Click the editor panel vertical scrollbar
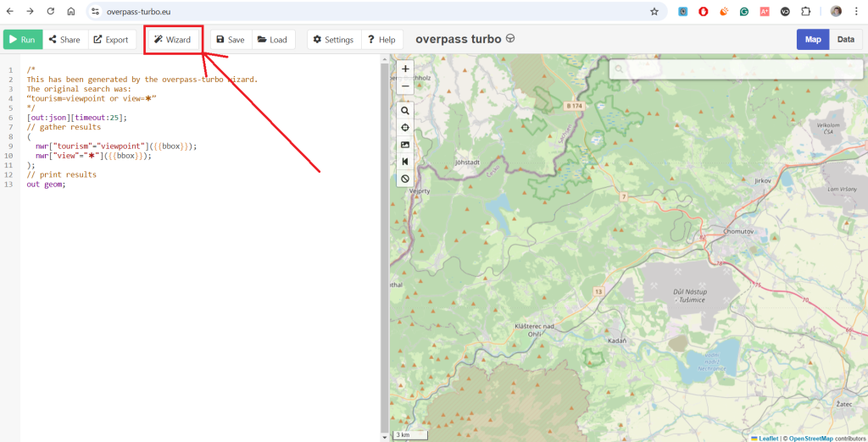868x442 pixels. tap(384, 247)
